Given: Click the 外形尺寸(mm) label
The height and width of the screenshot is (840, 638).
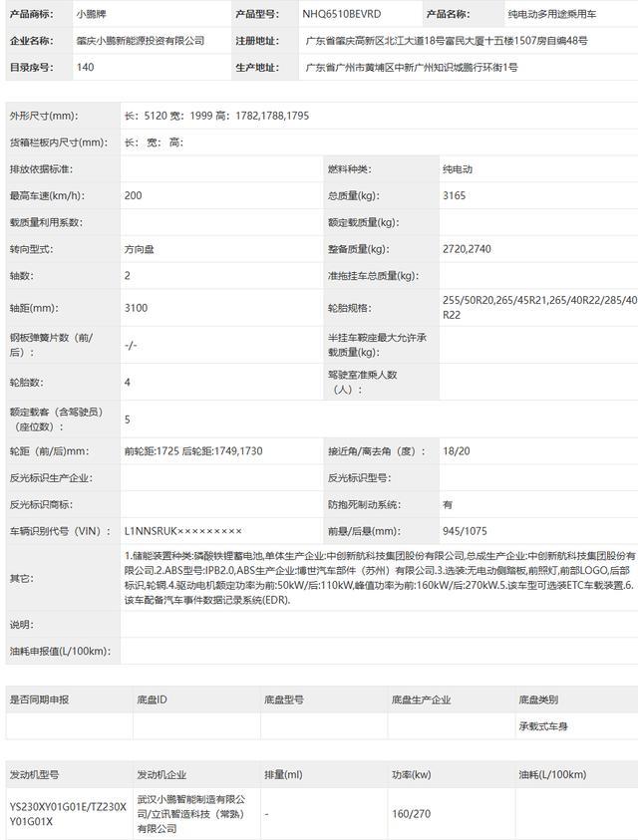Looking at the screenshot, I should (44, 116).
